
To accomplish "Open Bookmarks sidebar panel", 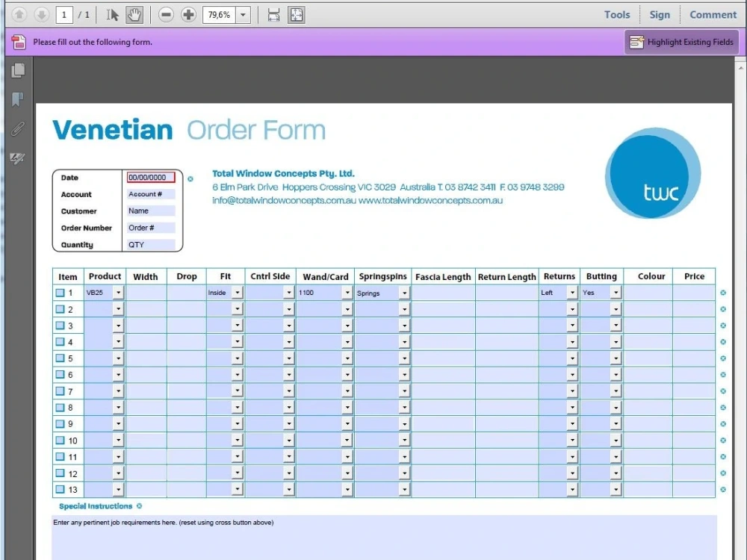I will point(18,99).
